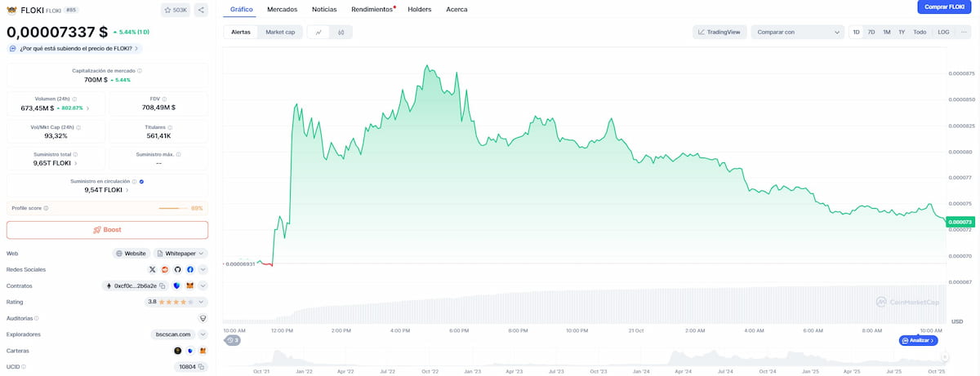Set chart range to 1D
The image size is (980, 376).
click(857, 32)
